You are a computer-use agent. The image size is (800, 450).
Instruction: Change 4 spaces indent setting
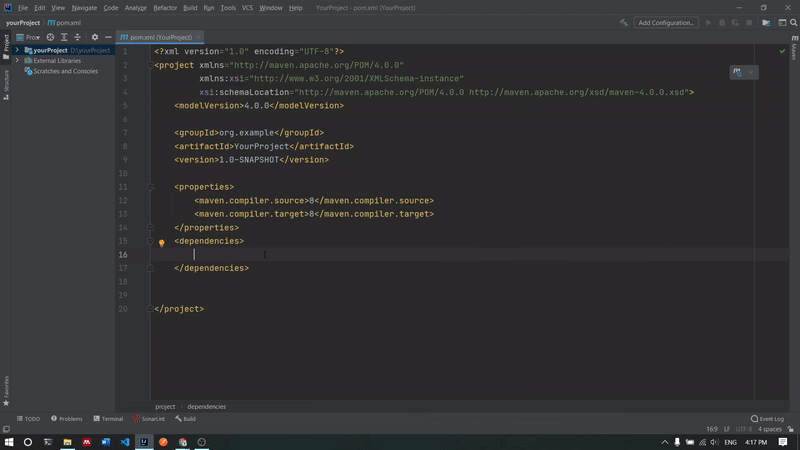(769, 429)
